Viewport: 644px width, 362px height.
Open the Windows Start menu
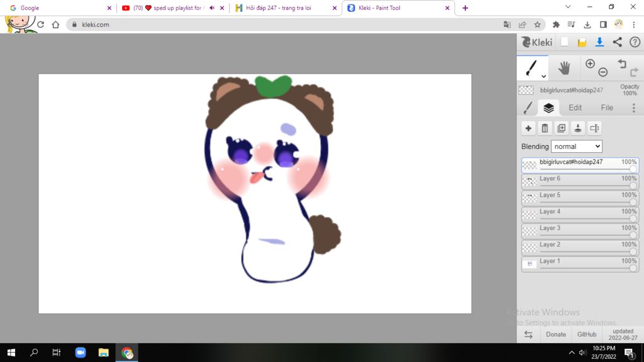click(x=11, y=353)
